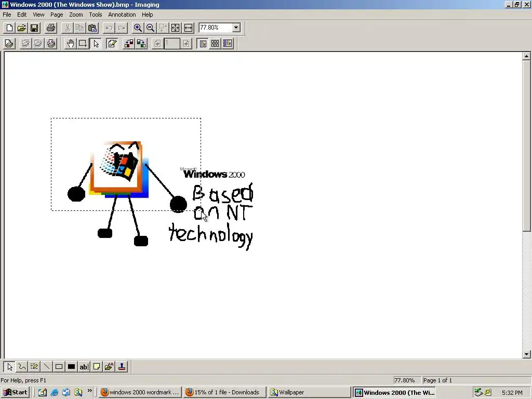Click the Paste clipboard icon
Viewport: 532px width, 399px height.
pyautogui.click(x=92, y=28)
